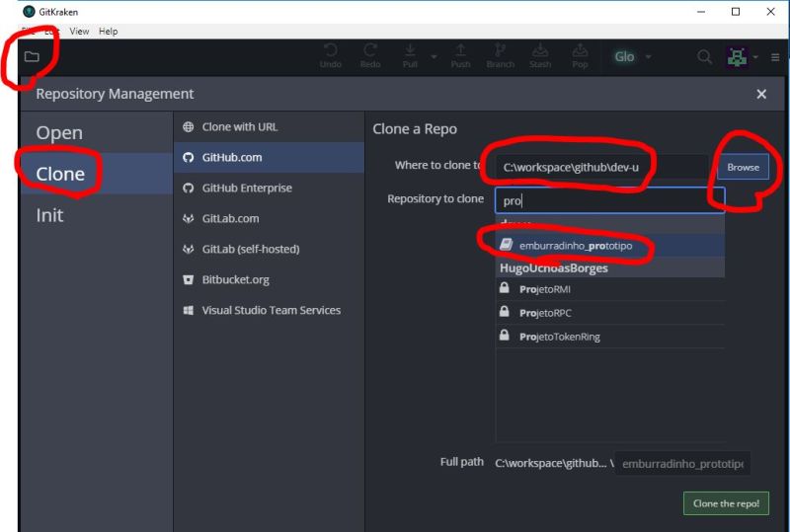Select Bitbucket.org clone source

coord(269,279)
